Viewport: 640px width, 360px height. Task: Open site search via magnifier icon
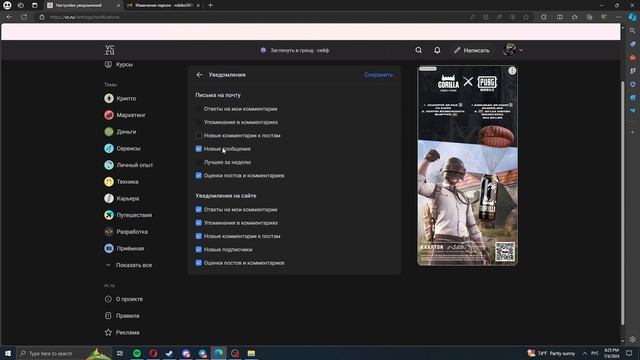click(x=418, y=50)
